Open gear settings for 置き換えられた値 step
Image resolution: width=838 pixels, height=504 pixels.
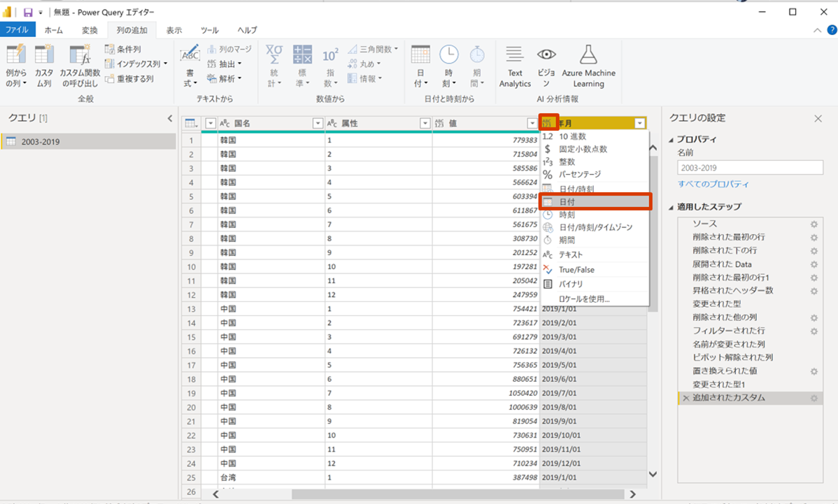[814, 371]
